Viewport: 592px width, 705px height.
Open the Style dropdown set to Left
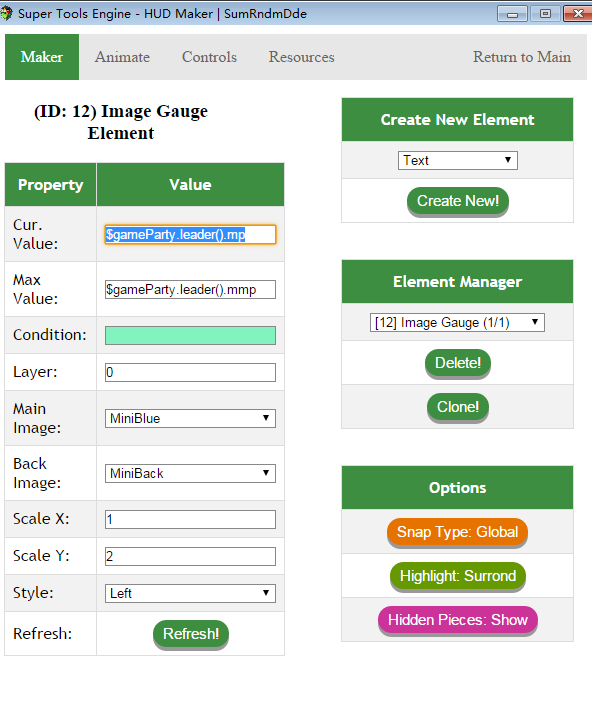click(190, 593)
